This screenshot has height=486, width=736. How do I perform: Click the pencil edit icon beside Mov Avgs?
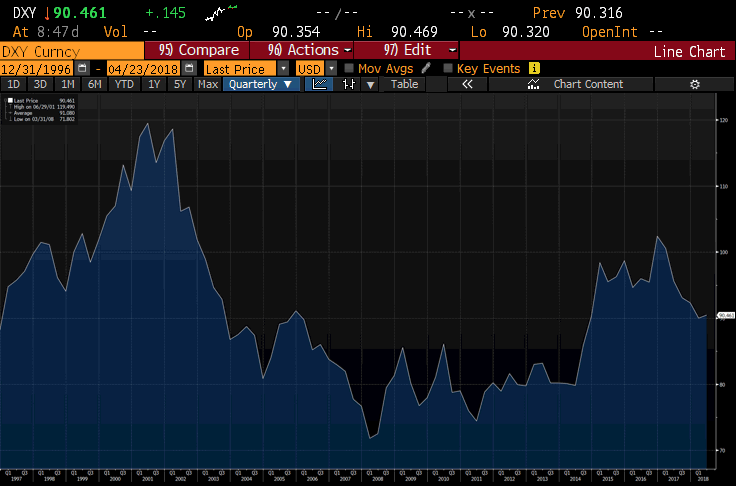[426, 69]
